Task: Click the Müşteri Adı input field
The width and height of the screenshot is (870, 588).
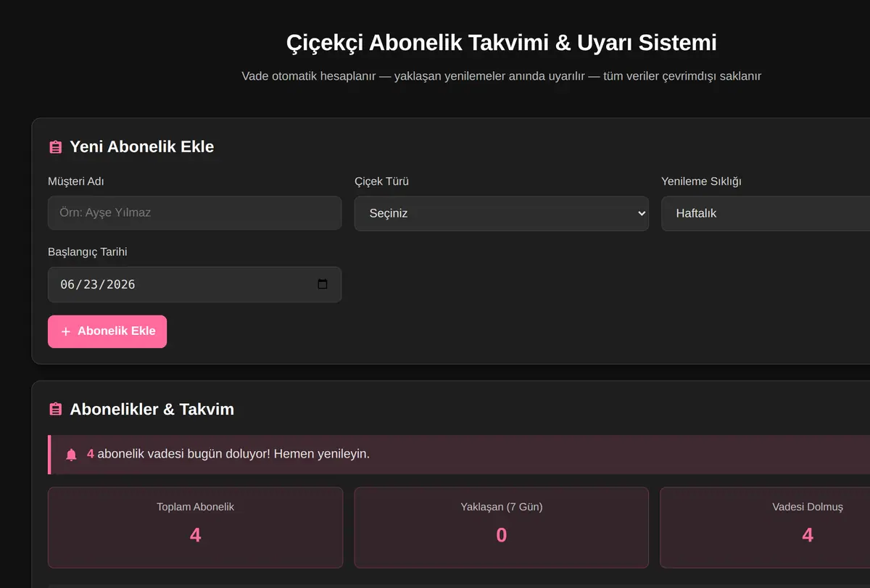Action: click(194, 213)
